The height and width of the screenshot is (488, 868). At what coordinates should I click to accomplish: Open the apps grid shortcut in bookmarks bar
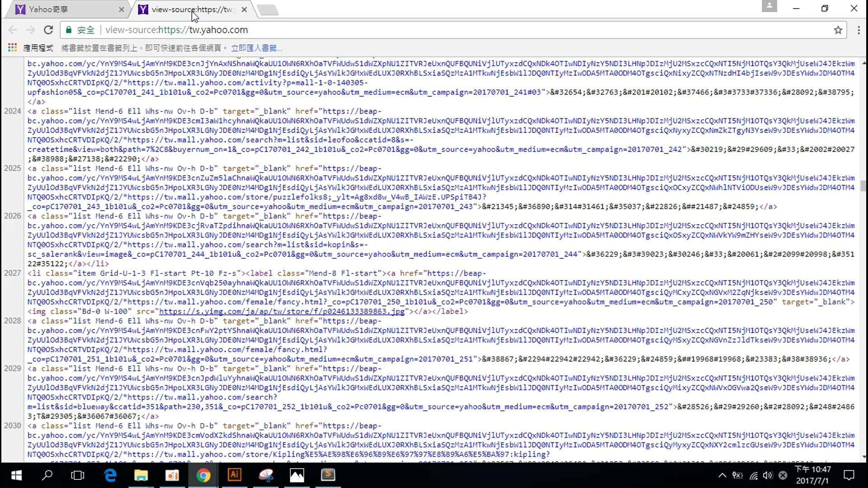[x=12, y=47]
